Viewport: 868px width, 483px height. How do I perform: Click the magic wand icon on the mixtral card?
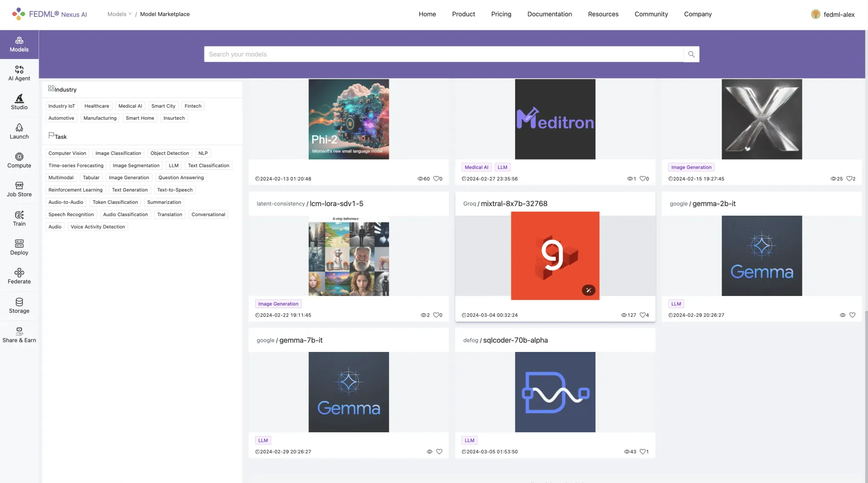(x=589, y=290)
